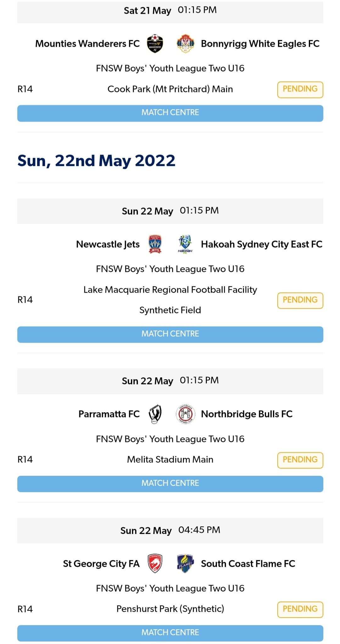Click the Mounties Wanderers FC club crest
This screenshot has height=644, width=340.
click(x=155, y=44)
